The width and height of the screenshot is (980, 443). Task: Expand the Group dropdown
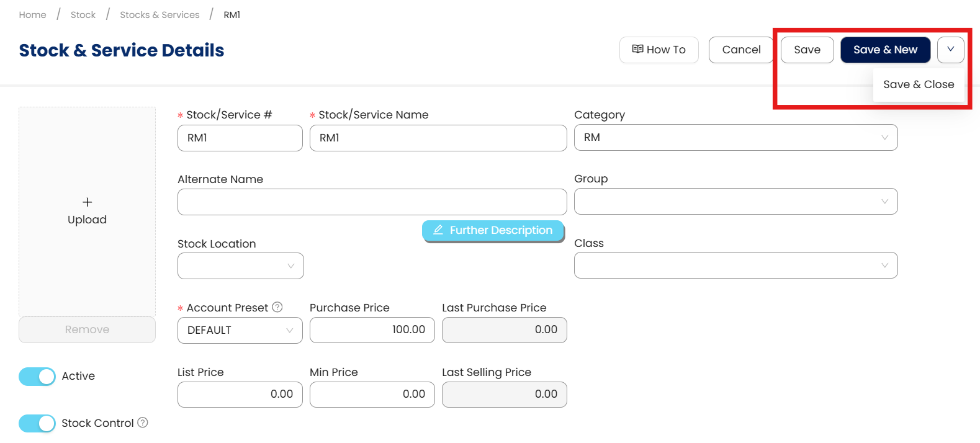click(x=735, y=202)
